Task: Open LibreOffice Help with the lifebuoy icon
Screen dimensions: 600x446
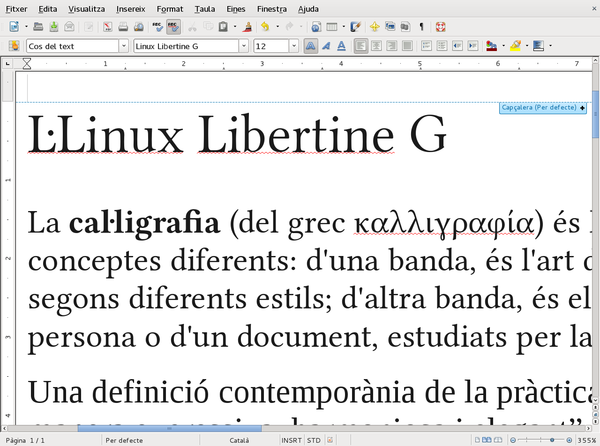Action: tap(441, 27)
